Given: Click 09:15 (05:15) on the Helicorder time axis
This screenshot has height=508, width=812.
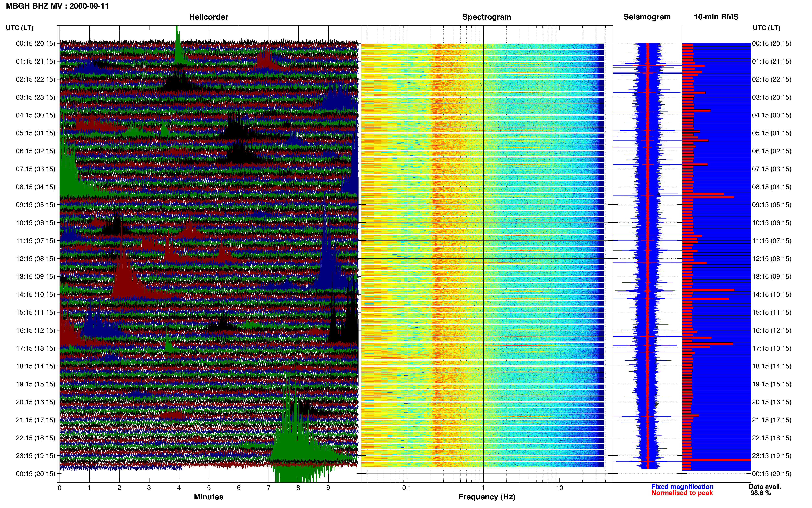Looking at the screenshot, I should point(36,205).
